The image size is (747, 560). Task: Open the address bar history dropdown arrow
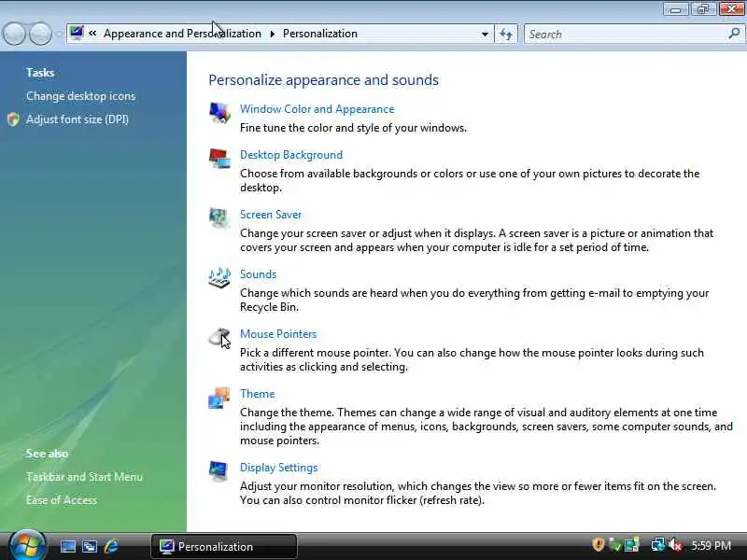(485, 34)
